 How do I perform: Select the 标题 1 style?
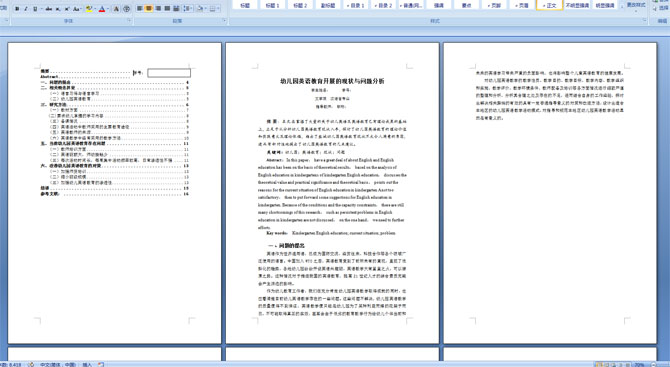(x=272, y=5)
